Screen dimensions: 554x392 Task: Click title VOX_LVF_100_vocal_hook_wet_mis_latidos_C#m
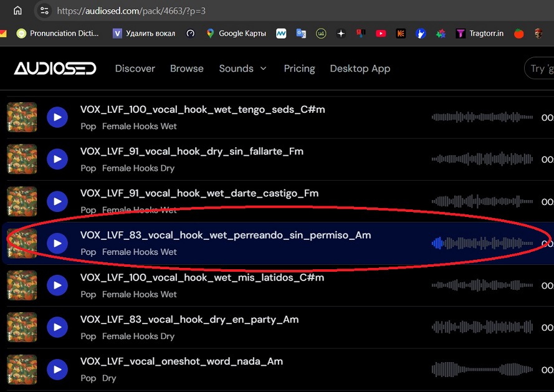point(202,277)
